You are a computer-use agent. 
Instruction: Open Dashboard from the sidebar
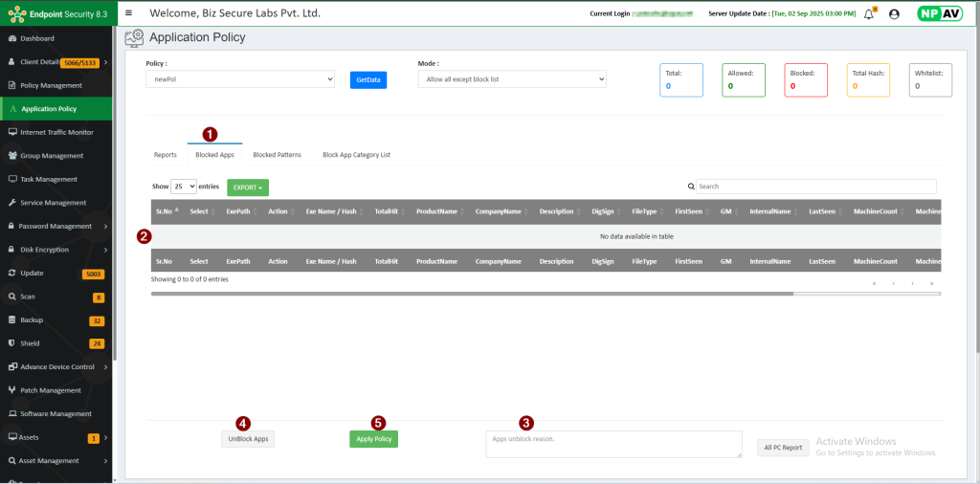coord(36,38)
